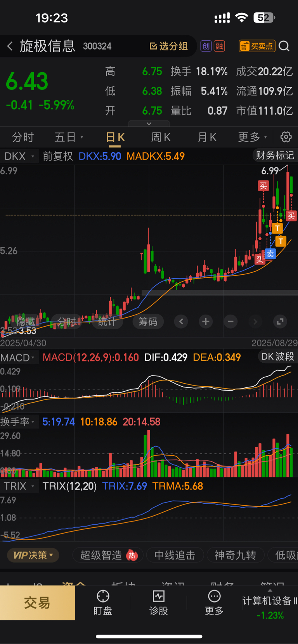Toggle 分时 overlay on chart
298x644 pixels.
(67, 321)
